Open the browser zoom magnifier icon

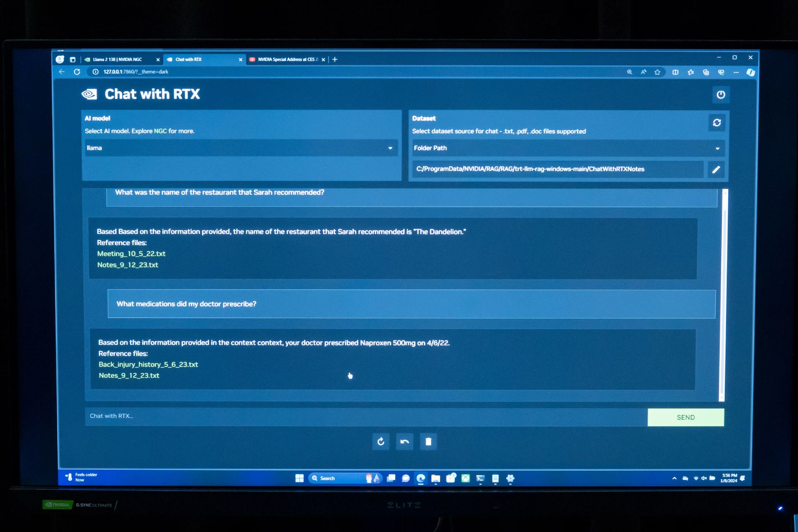pyautogui.click(x=629, y=72)
